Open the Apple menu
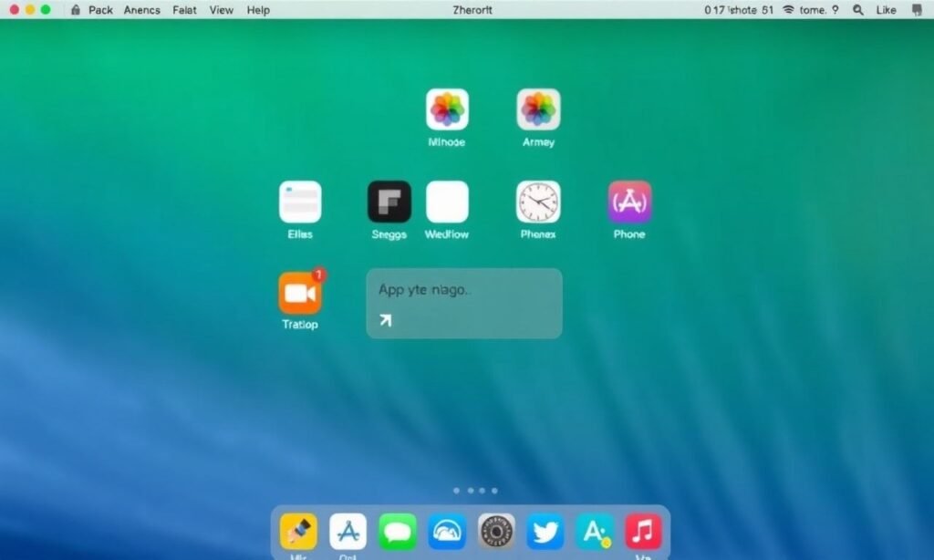Viewport: 934px width, 560px height. pos(76,10)
